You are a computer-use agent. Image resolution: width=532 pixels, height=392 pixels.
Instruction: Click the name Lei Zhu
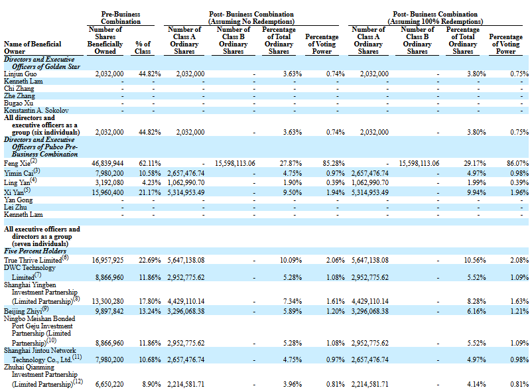(x=15, y=208)
